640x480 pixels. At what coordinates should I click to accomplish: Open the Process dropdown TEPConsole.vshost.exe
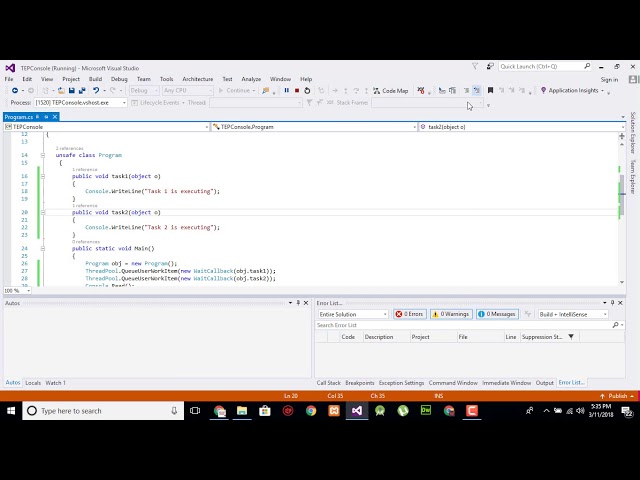click(80, 102)
